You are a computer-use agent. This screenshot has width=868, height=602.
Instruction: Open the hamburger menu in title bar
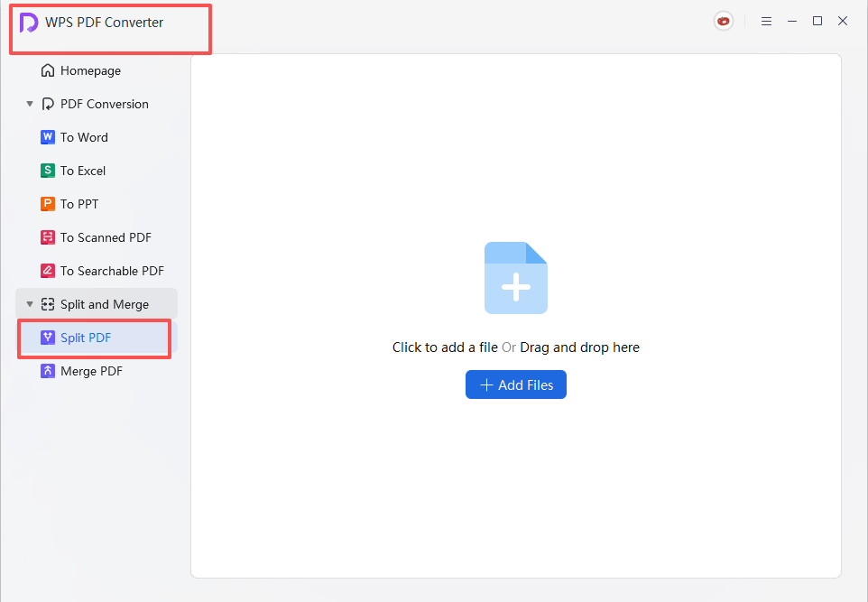766,21
